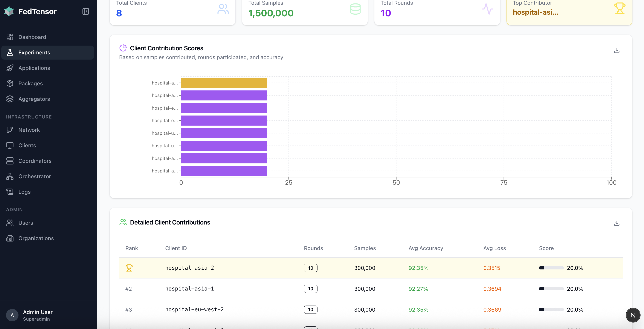The height and width of the screenshot is (329, 644).
Task: Open the Dashboard page from the sidebar
Action: tap(32, 37)
